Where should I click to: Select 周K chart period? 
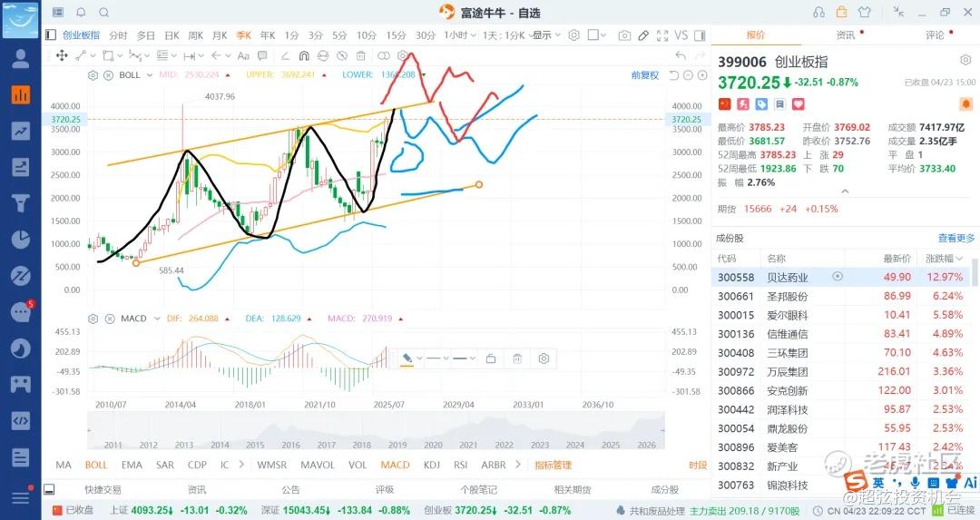point(196,35)
